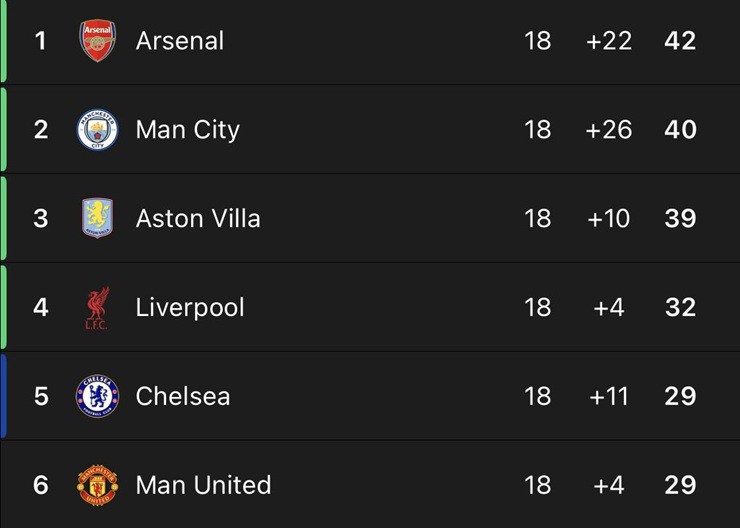Viewport: 740px width, 528px height.
Task: Select the Man United team name
Action: point(204,485)
